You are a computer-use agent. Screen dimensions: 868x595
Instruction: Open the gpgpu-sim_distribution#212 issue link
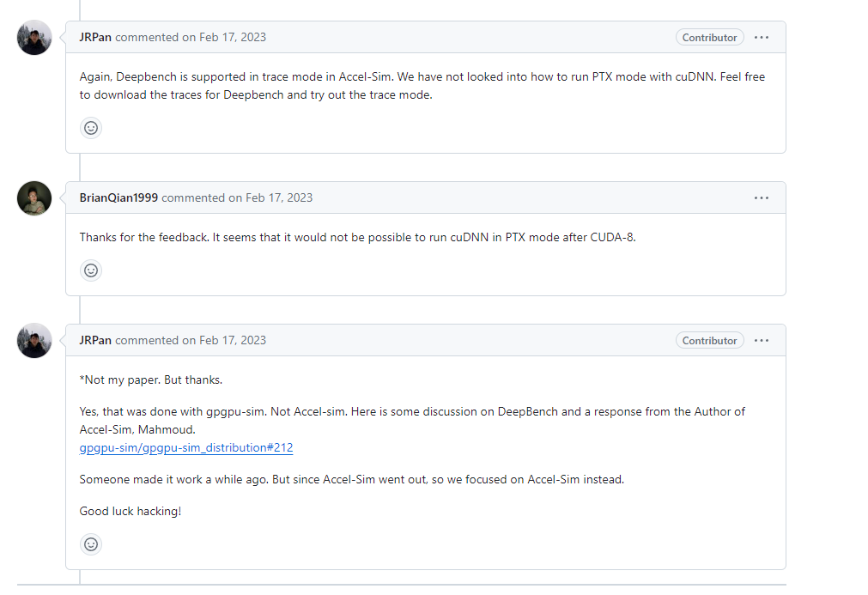(x=186, y=448)
